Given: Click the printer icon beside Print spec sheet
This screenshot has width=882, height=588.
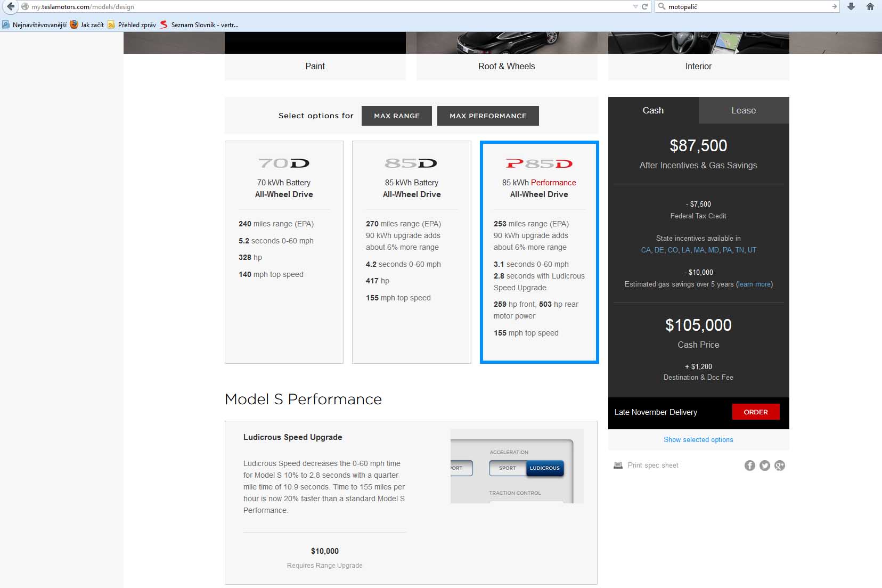Looking at the screenshot, I should point(618,465).
